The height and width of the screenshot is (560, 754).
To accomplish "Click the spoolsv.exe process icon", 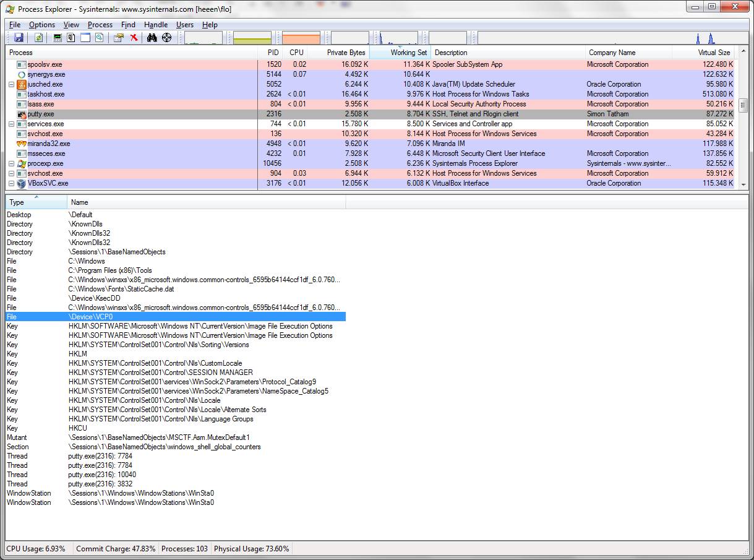I will pyautogui.click(x=22, y=64).
